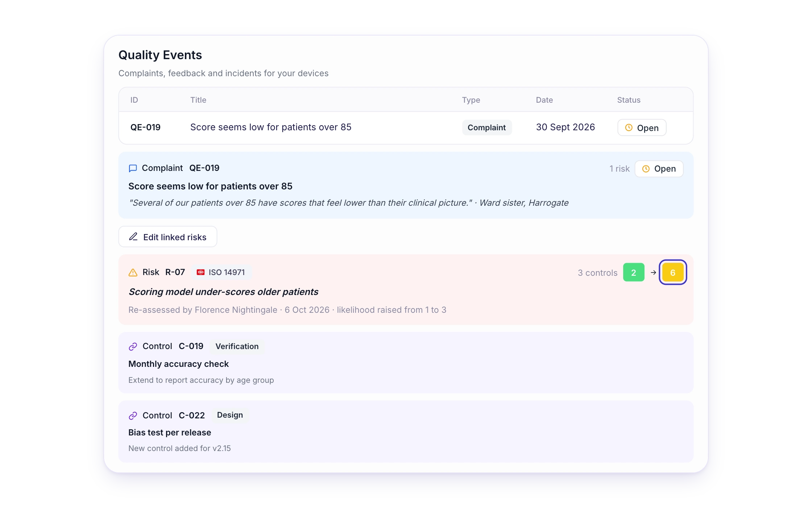Click the 'Re-assessed by Florence Nightingale' line
The width and height of the screenshot is (812, 508).
pyautogui.click(x=287, y=310)
